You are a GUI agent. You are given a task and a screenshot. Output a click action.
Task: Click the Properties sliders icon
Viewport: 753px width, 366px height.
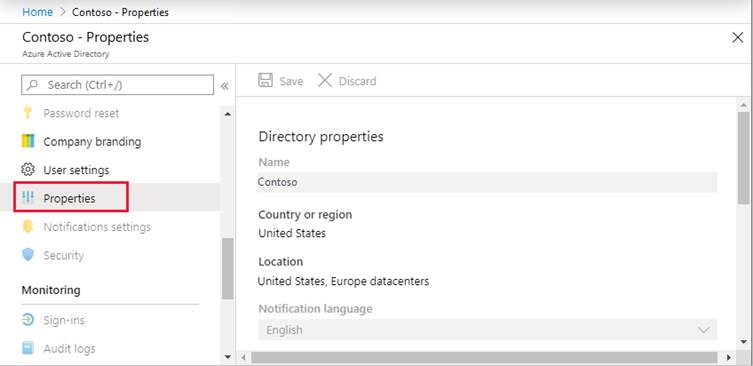coord(28,198)
